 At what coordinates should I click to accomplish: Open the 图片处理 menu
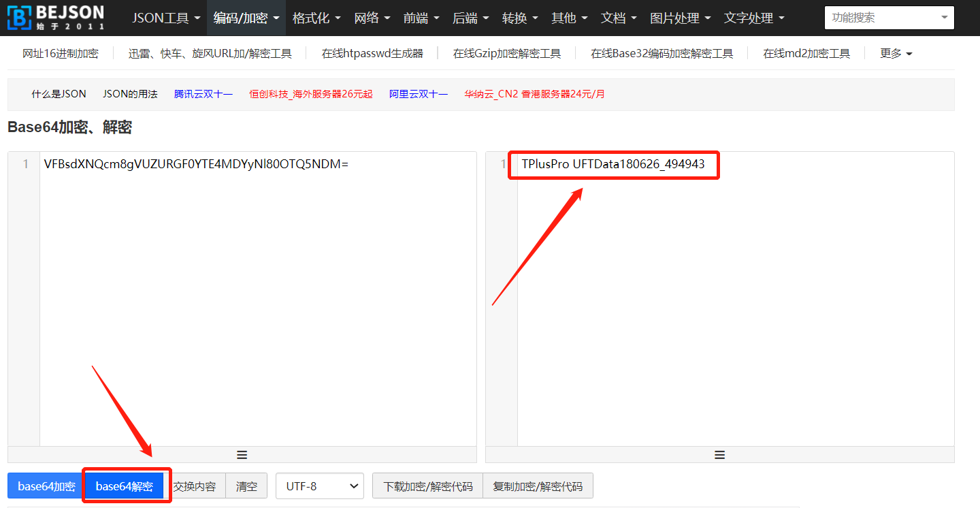point(680,18)
